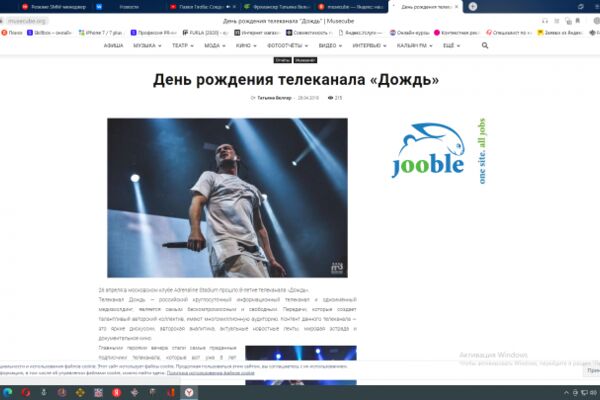Open the «SkillBox – онлайн» bookmark

(49, 33)
